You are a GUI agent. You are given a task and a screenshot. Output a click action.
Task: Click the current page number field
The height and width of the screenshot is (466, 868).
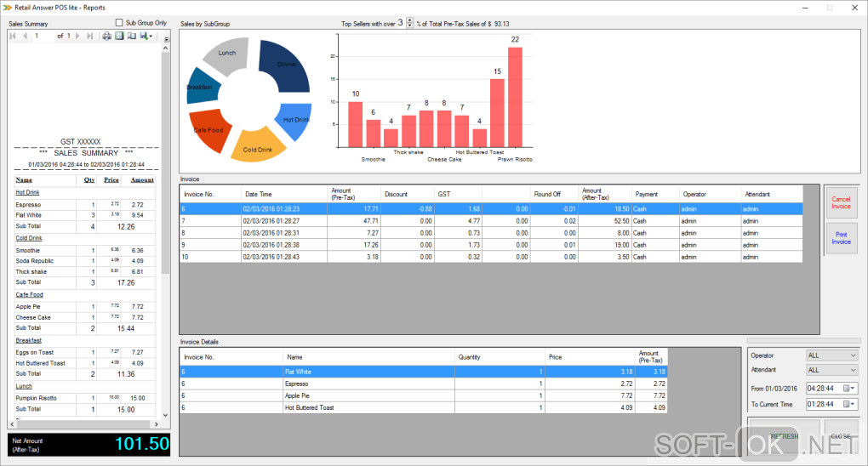coord(43,36)
